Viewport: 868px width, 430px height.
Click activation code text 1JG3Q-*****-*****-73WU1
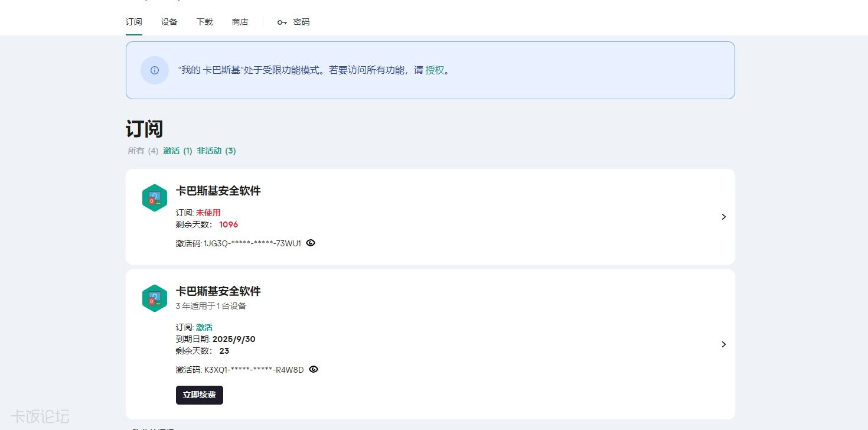(x=253, y=243)
